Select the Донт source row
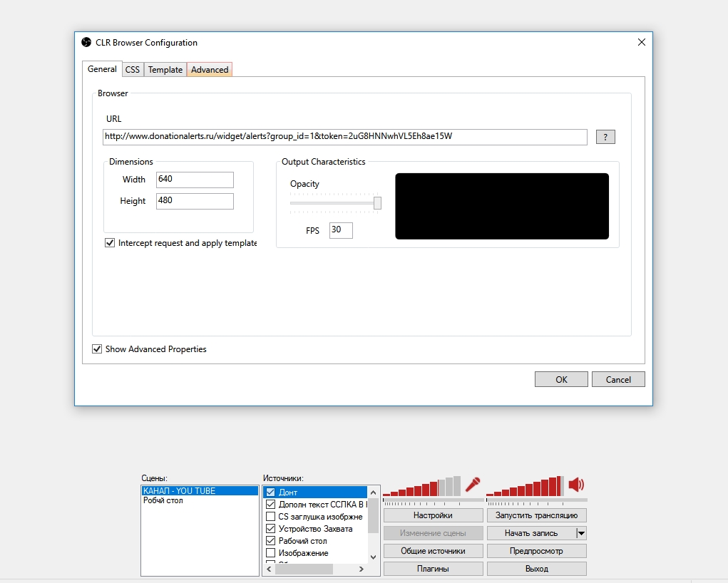 (315, 492)
